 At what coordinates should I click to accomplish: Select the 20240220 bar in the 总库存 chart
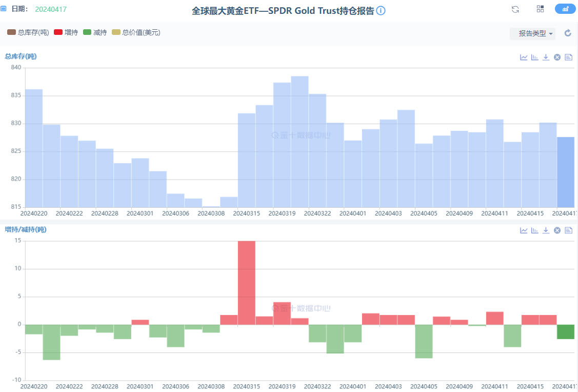pos(34,148)
